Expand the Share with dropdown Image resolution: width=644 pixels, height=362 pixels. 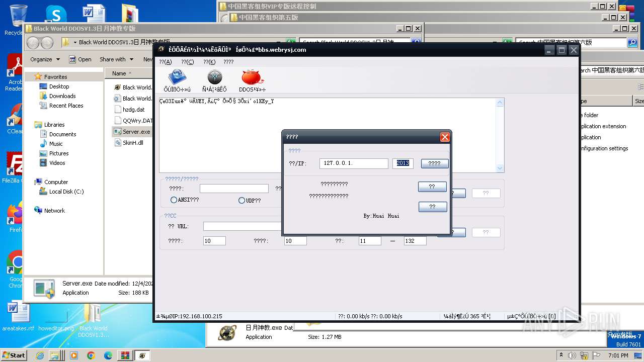tap(116, 59)
